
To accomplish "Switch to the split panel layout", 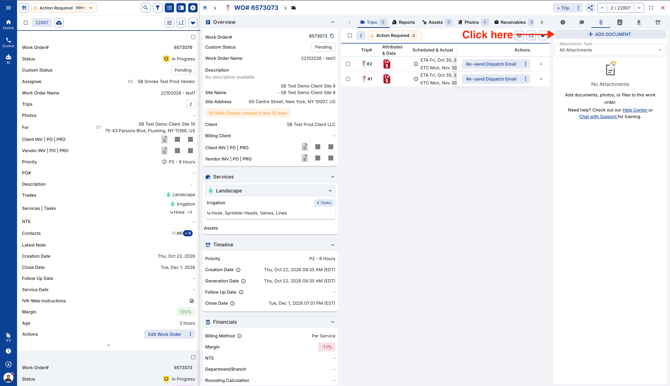I will [x=181, y=8].
